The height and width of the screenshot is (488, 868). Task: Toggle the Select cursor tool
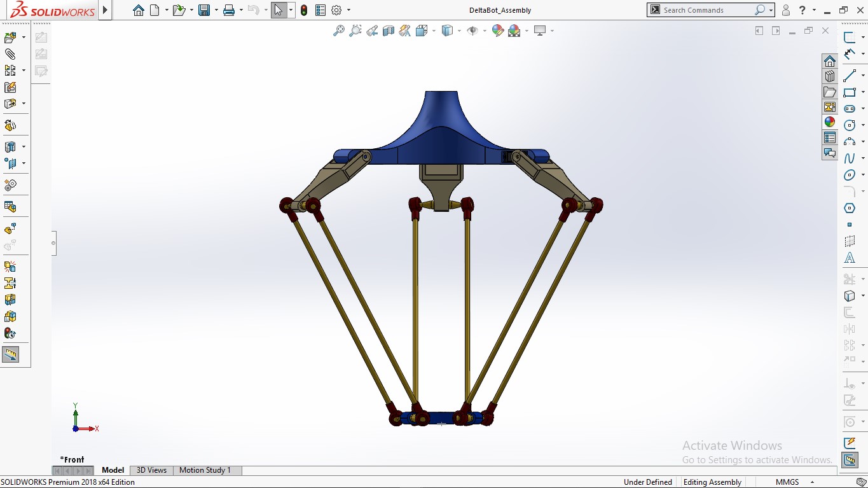point(278,10)
